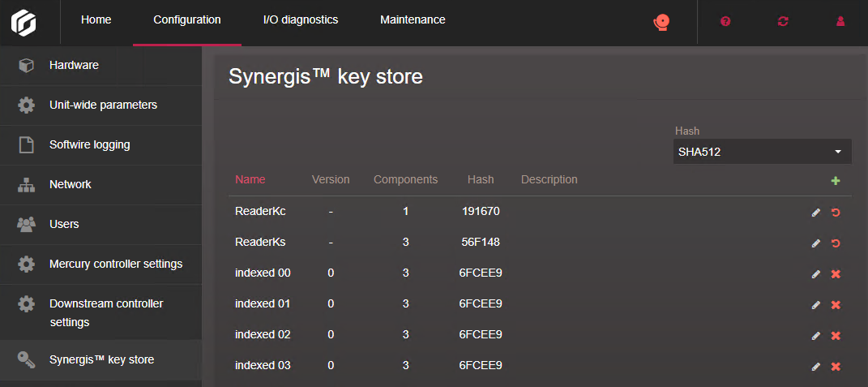Open the user account icon
Screen dimensions: 868x387
[840, 21]
